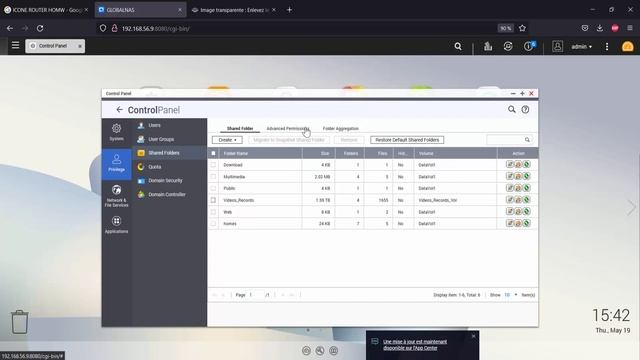
Task: Click the Firefox address bar URL
Action: (x=155, y=29)
